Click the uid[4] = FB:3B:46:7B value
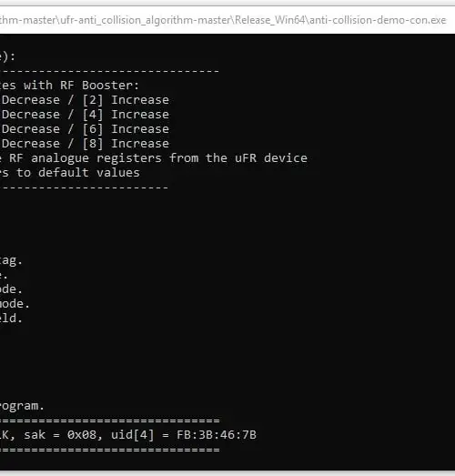The width and height of the screenshot is (455, 476). [184, 435]
